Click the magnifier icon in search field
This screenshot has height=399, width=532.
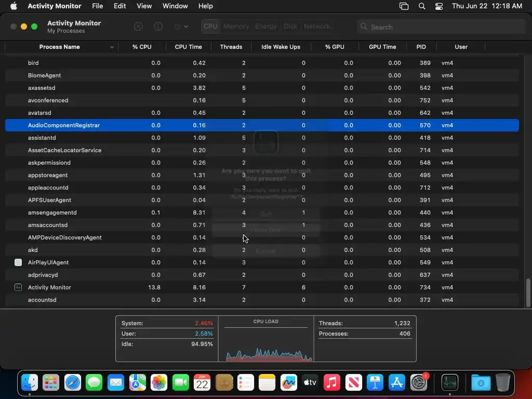pos(364,26)
